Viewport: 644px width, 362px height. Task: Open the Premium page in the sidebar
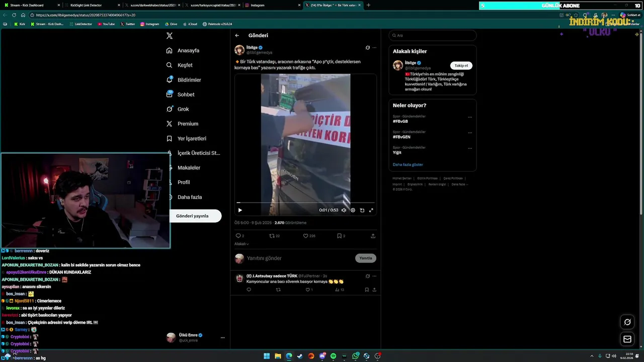pos(182,123)
